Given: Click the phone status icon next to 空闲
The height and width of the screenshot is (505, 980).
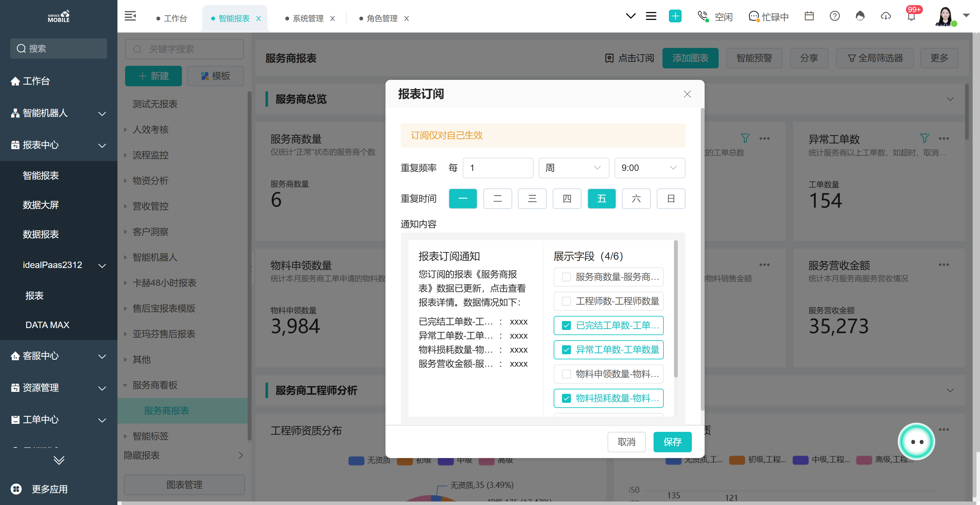Looking at the screenshot, I should click(703, 16).
